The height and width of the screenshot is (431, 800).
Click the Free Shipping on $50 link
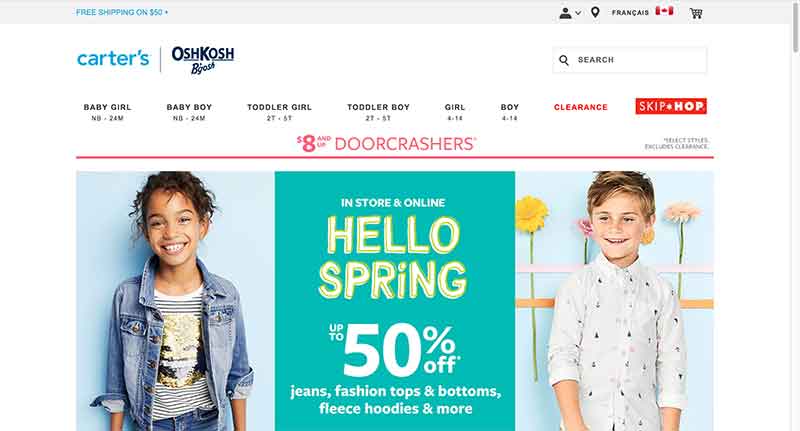tap(122, 12)
